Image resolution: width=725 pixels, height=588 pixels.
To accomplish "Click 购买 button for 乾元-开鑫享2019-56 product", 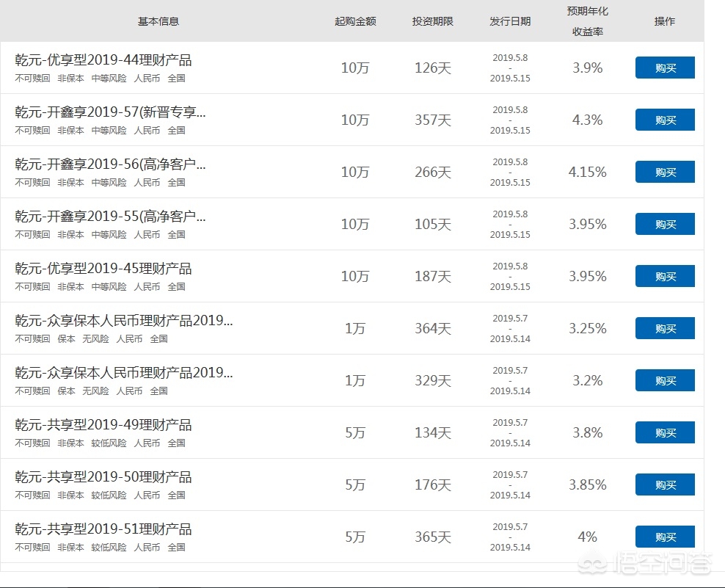I will 664,172.
